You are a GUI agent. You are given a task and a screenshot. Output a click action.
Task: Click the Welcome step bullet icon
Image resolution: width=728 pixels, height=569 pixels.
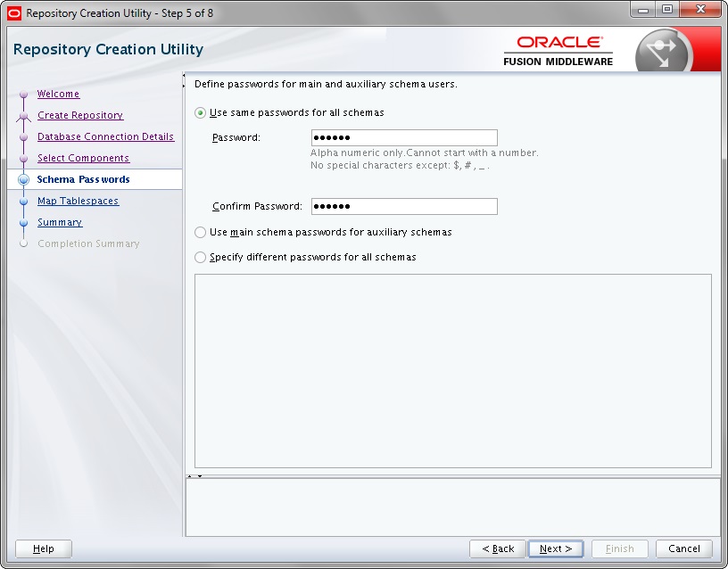coord(24,95)
